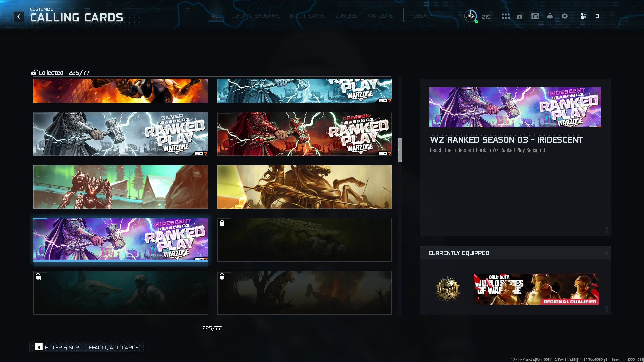Click the Currently Equipped header
This screenshot has height=362, width=644.
point(459,253)
